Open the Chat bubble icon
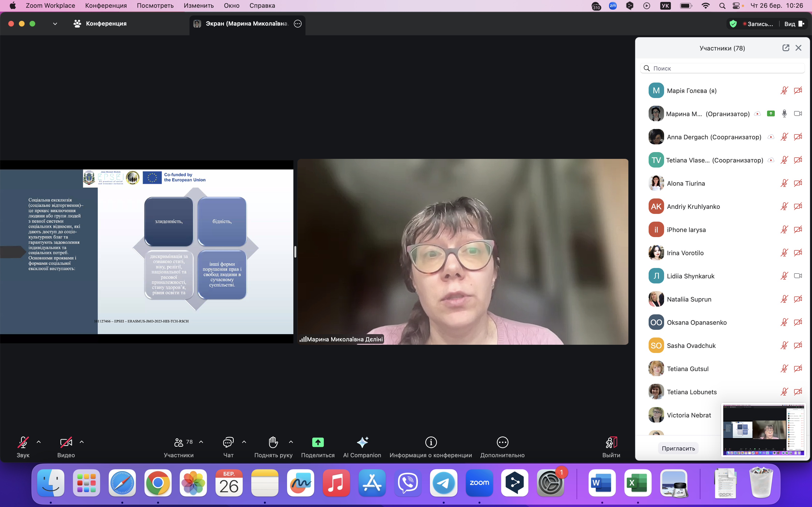Viewport: 812px width, 507px height. tap(228, 442)
